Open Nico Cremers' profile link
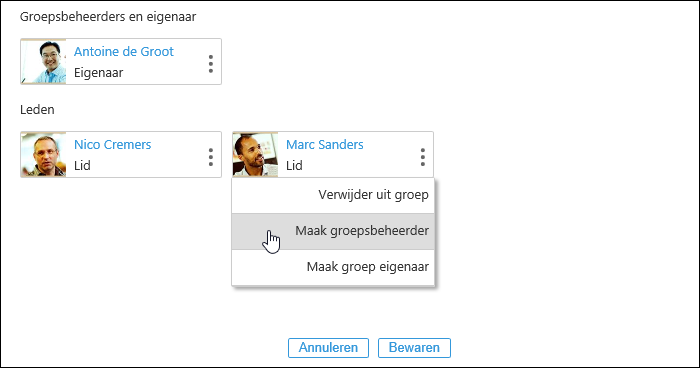 (112, 145)
